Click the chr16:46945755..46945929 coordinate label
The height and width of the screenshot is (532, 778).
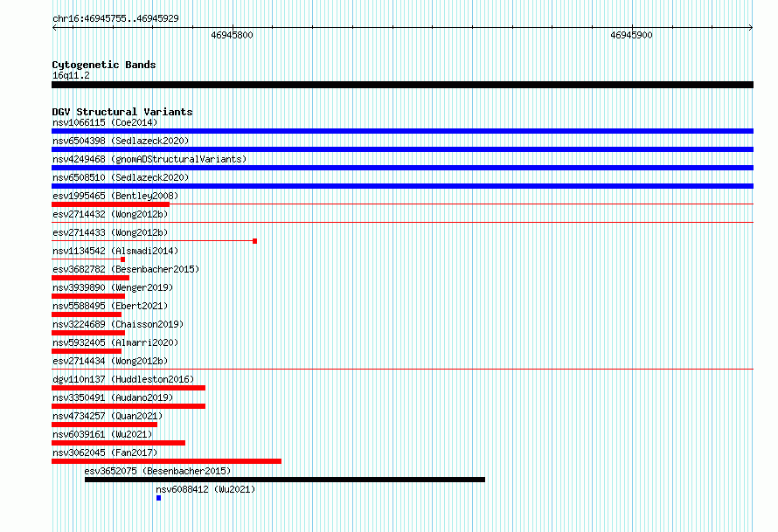click(115, 18)
